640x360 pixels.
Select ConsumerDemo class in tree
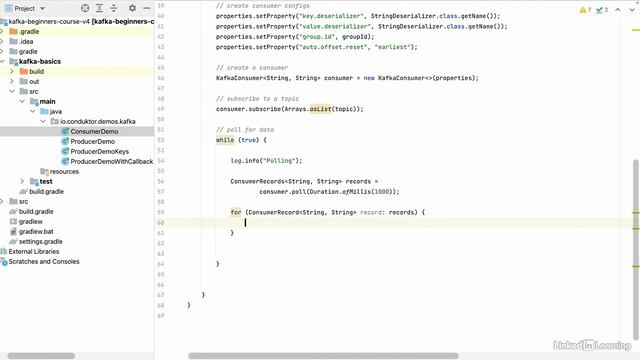94,131
